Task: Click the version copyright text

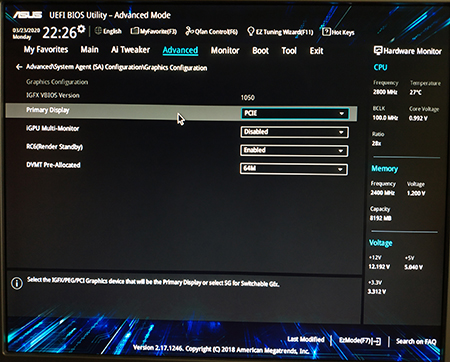Action: 221,349
